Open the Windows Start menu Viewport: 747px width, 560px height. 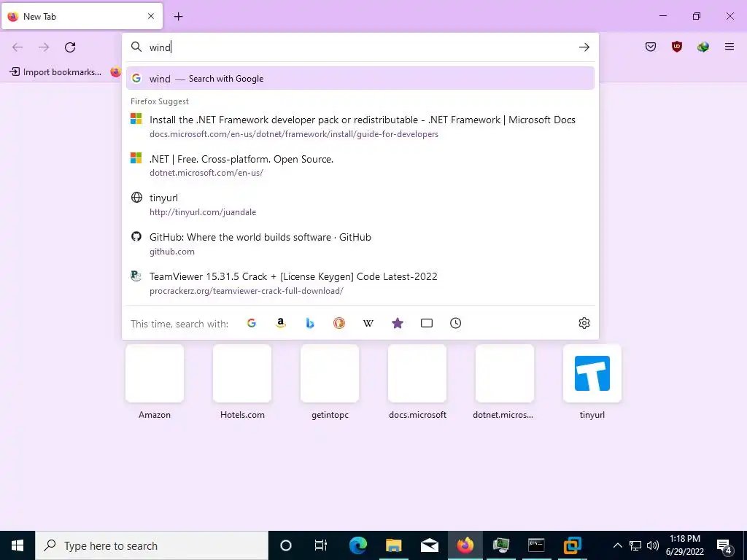click(x=18, y=545)
